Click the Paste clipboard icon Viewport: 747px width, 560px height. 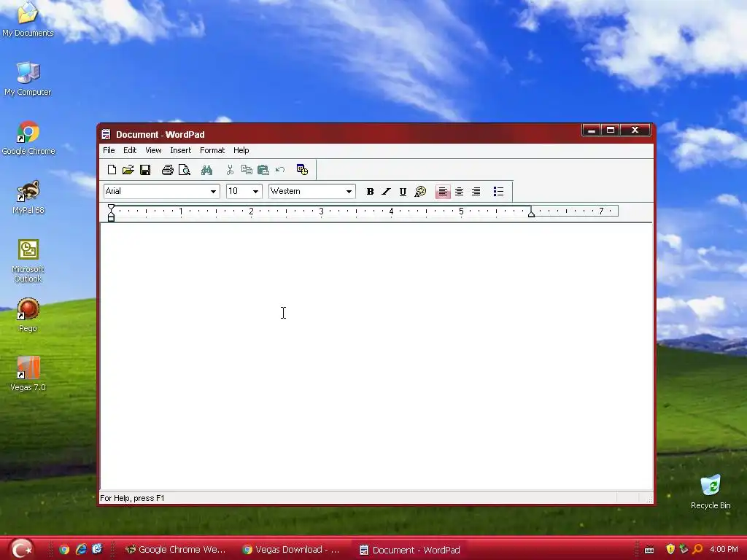point(263,170)
